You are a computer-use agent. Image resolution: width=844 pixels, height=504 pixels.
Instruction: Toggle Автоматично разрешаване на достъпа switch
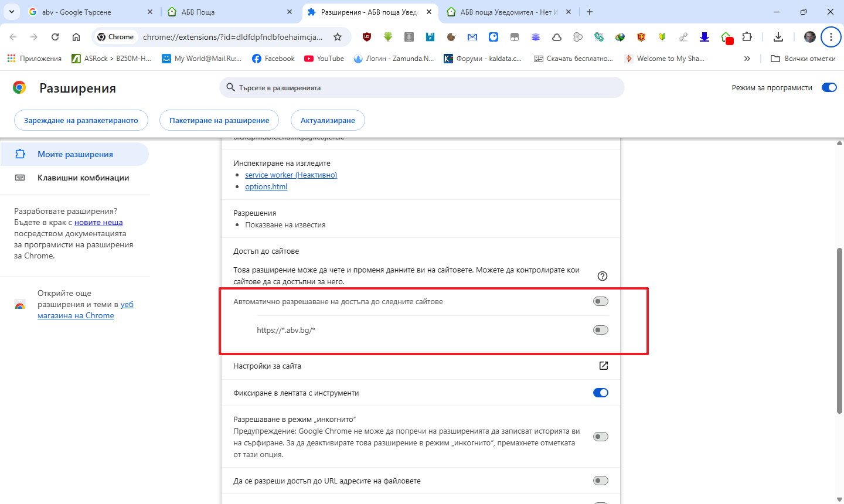pos(601,301)
